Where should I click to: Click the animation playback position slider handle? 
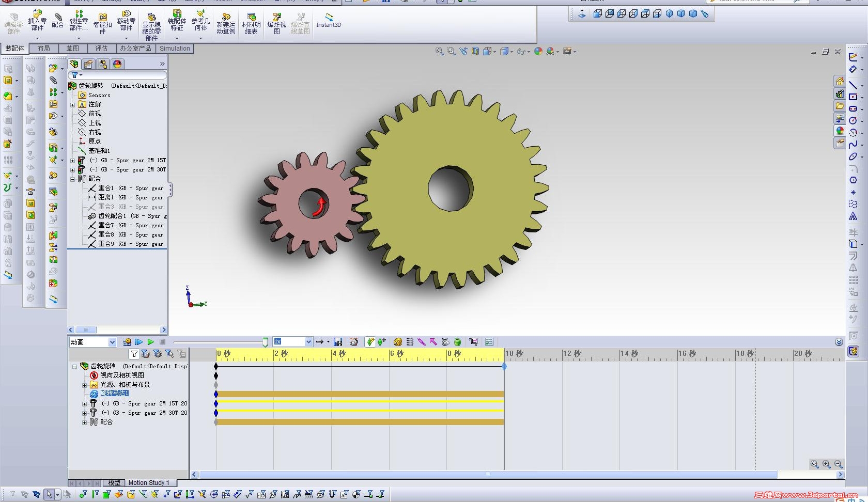click(265, 342)
